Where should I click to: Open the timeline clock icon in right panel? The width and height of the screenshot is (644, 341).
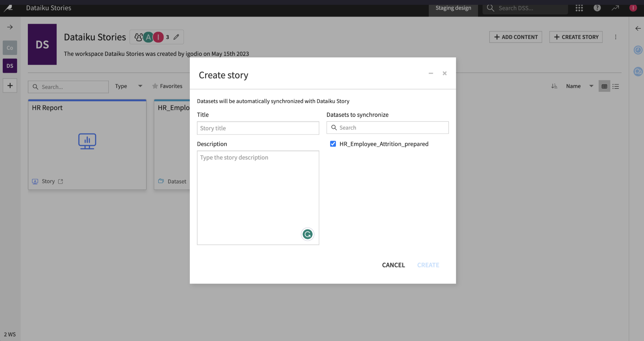638,50
